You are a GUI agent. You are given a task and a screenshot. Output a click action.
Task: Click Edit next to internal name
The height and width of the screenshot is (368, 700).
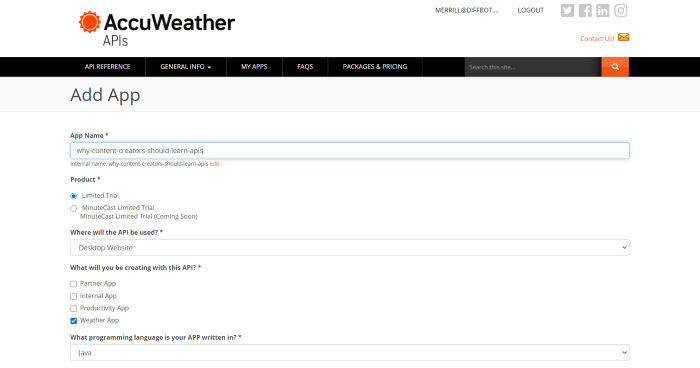click(214, 164)
